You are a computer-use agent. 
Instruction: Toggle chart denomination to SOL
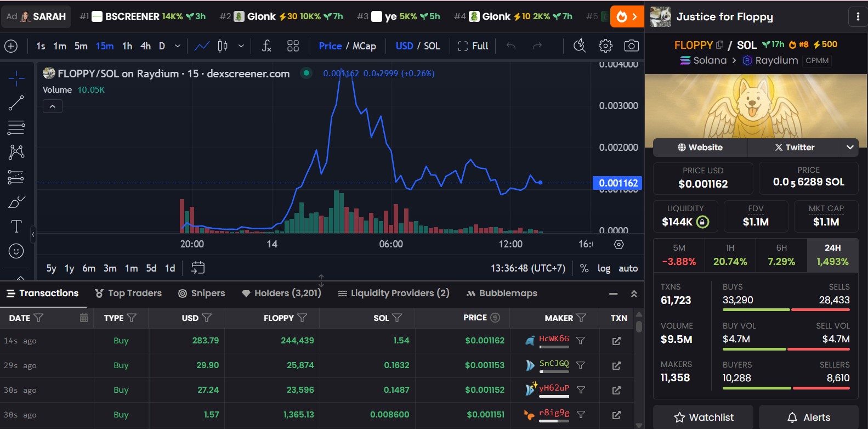coord(432,46)
